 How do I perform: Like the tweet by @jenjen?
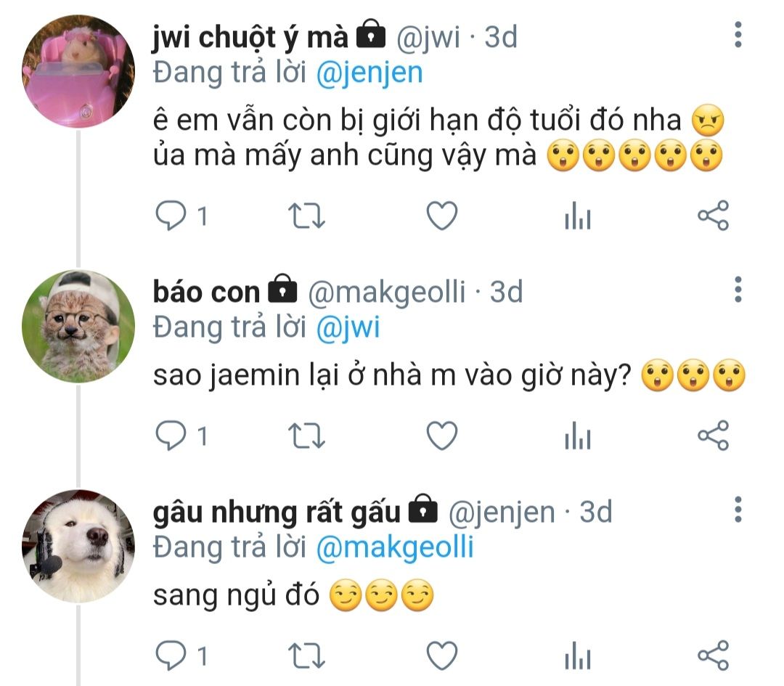point(442,656)
